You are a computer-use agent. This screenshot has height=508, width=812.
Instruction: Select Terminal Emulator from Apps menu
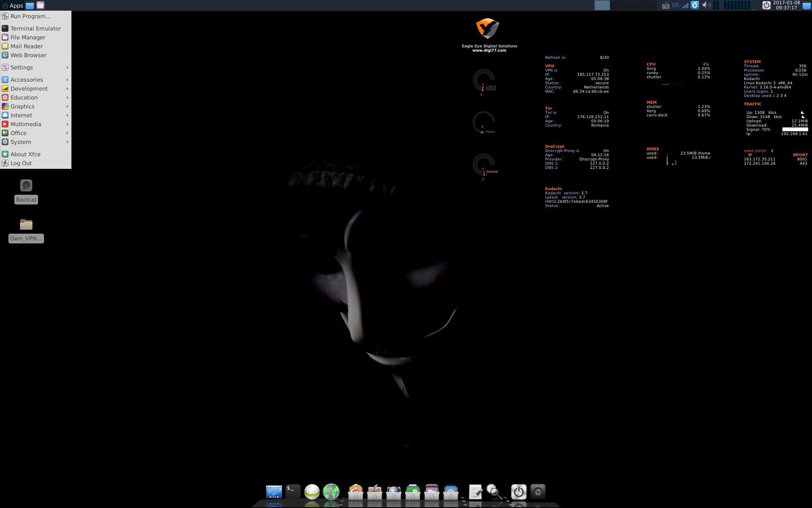click(36, 28)
